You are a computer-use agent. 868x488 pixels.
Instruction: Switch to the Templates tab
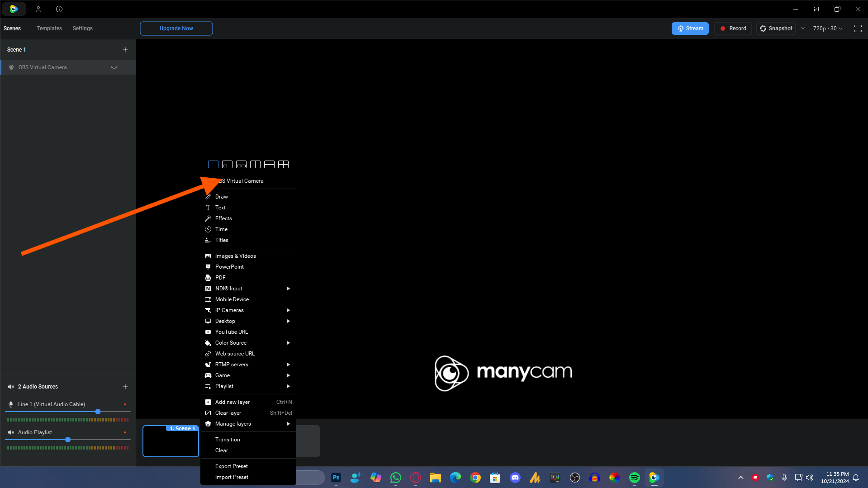pyautogui.click(x=49, y=28)
